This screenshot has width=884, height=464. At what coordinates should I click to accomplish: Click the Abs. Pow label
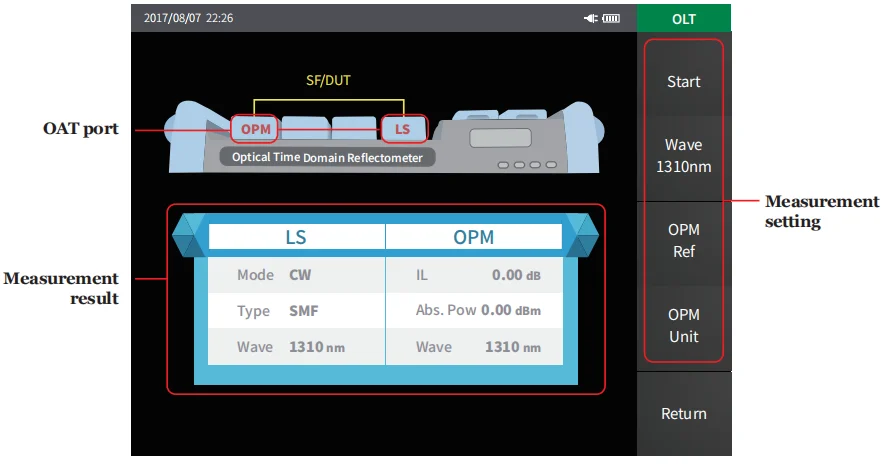[x=446, y=310]
